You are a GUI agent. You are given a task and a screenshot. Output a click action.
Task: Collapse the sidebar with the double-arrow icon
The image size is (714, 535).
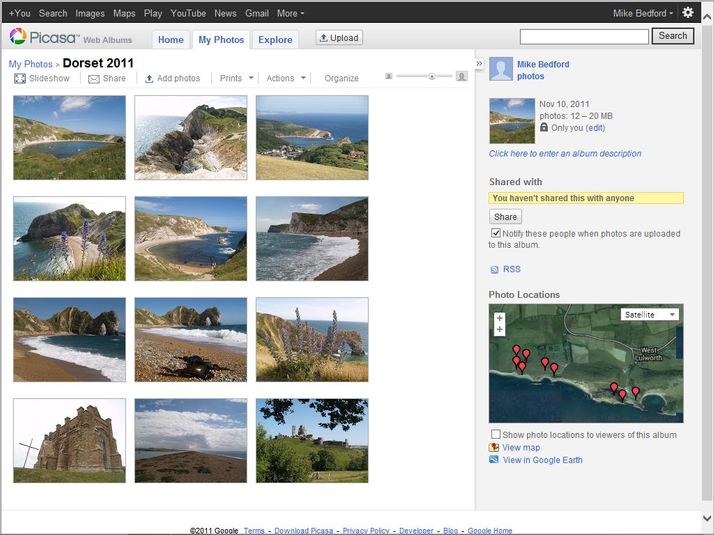pos(479,64)
